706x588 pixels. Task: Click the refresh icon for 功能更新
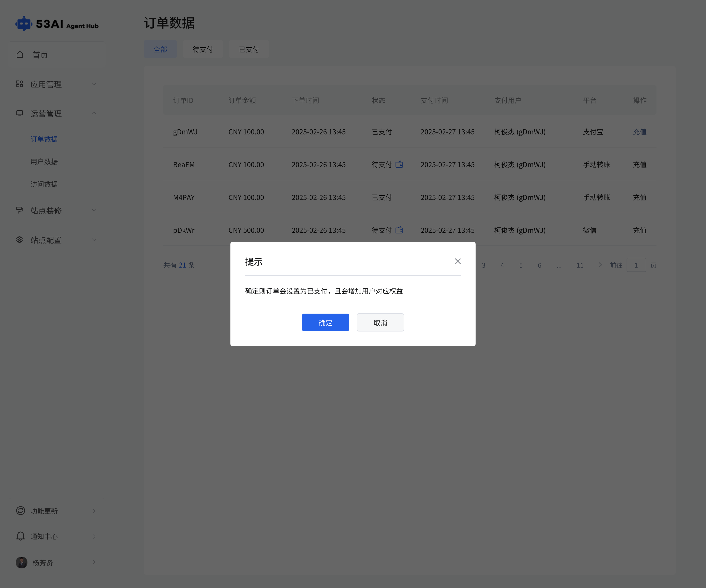coord(21,511)
